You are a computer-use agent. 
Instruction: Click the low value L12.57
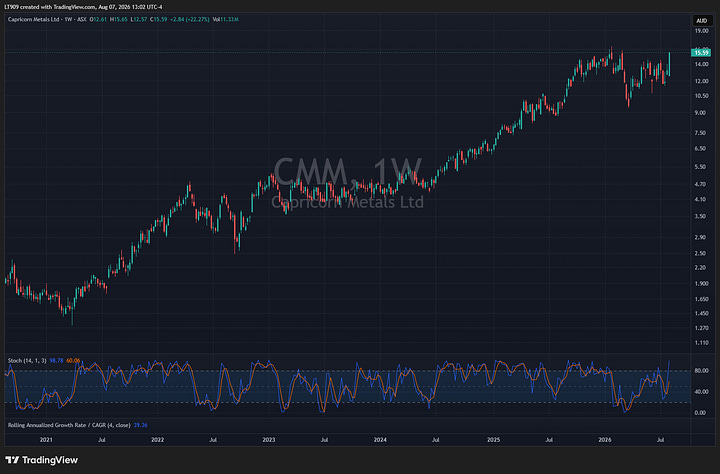[x=139, y=19]
